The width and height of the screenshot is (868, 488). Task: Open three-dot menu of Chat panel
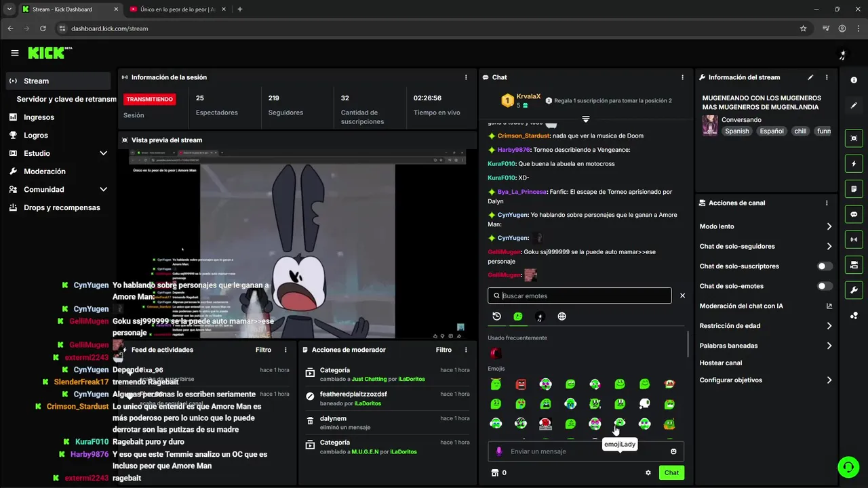(682, 77)
